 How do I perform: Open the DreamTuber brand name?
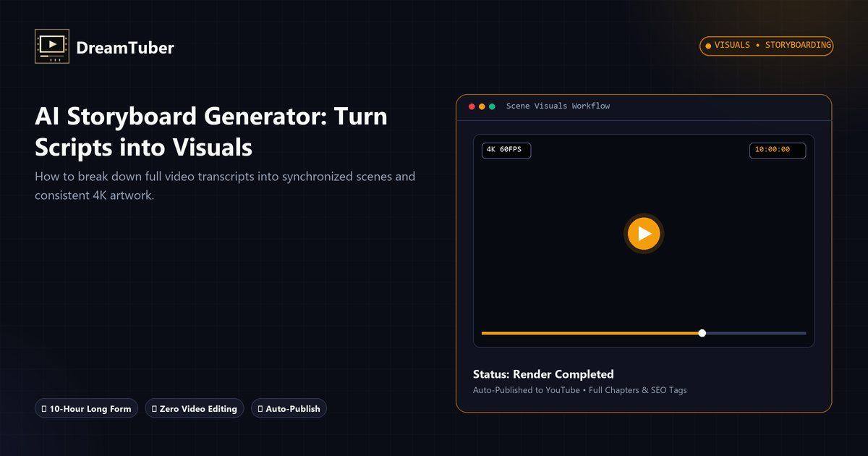click(125, 48)
